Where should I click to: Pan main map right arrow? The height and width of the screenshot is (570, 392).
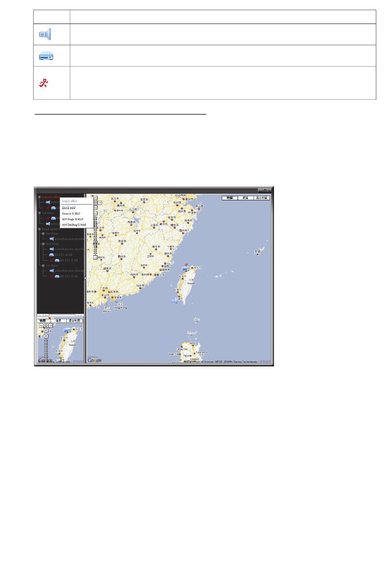(x=100, y=203)
